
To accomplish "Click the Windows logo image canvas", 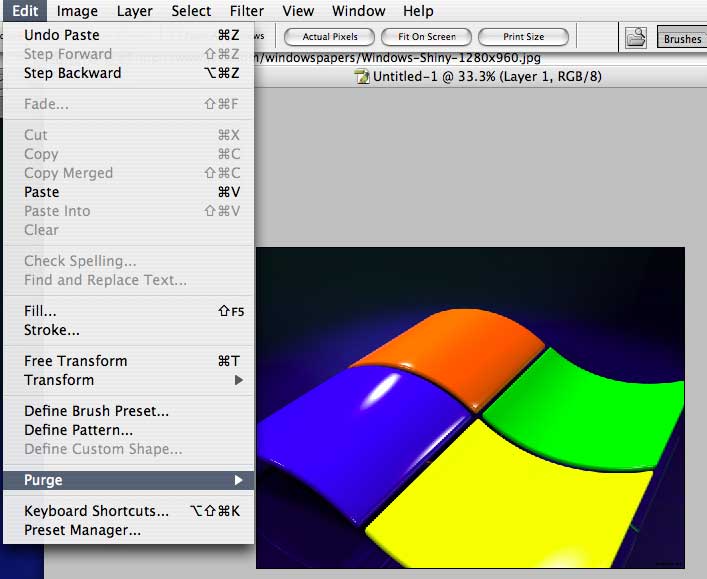I will tap(470, 407).
